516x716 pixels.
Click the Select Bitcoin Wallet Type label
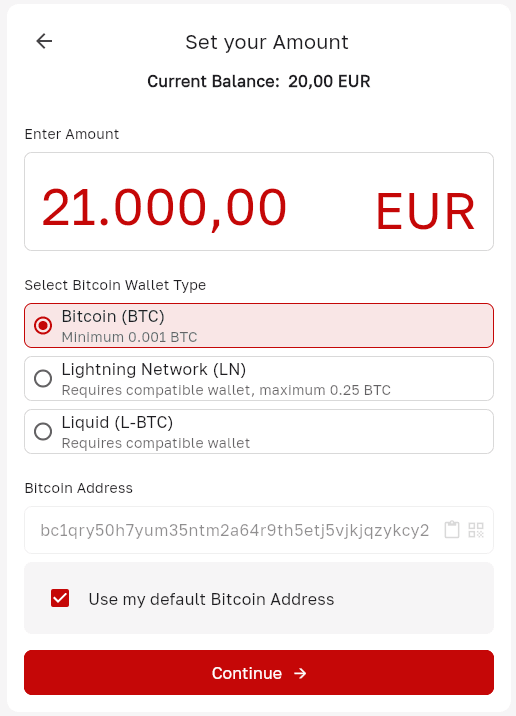[115, 285]
